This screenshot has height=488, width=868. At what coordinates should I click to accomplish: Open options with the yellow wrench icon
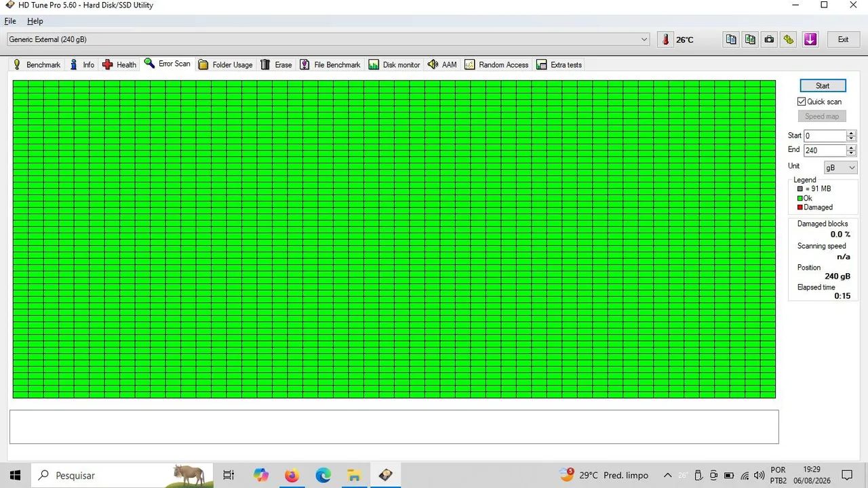(x=788, y=39)
